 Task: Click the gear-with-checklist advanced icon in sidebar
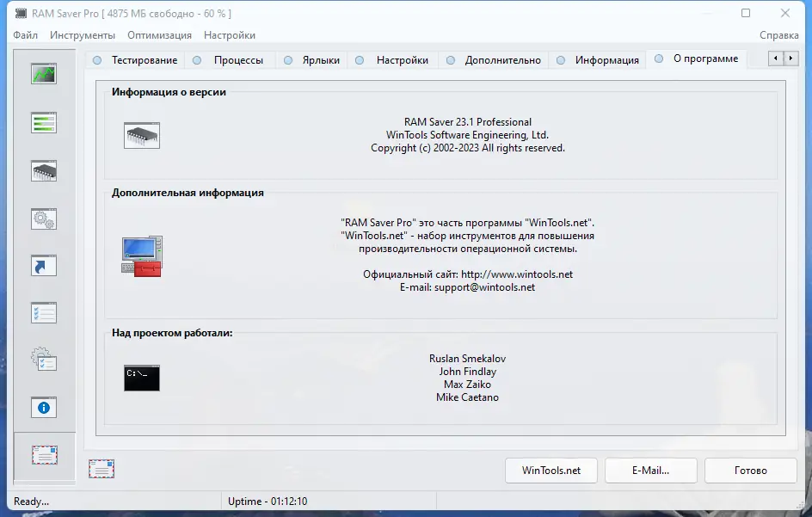(x=43, y=360)
